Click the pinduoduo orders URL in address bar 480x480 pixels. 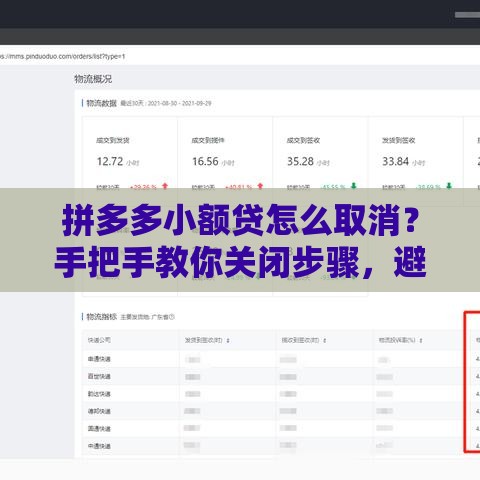coord(62,56)
